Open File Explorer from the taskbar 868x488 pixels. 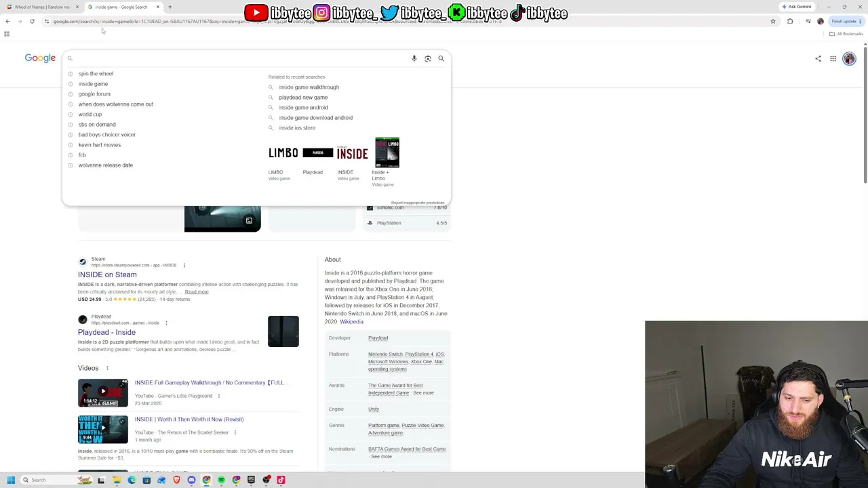coord(117,480)
